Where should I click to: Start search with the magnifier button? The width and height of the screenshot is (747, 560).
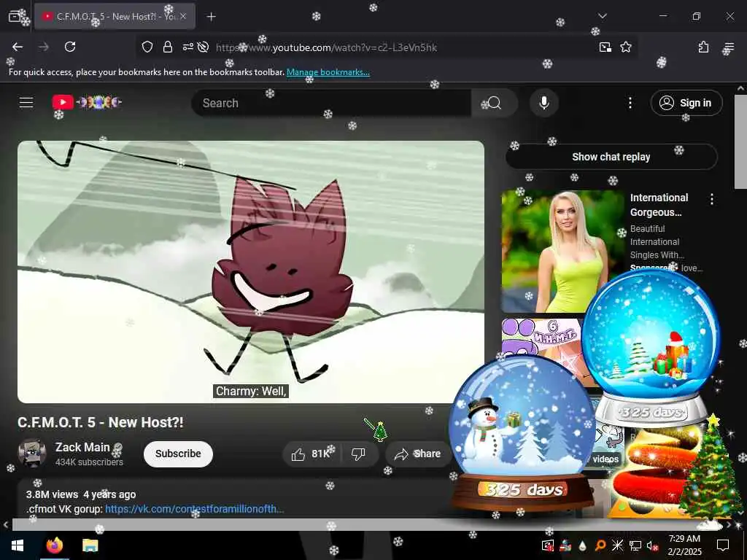(494, 103)
